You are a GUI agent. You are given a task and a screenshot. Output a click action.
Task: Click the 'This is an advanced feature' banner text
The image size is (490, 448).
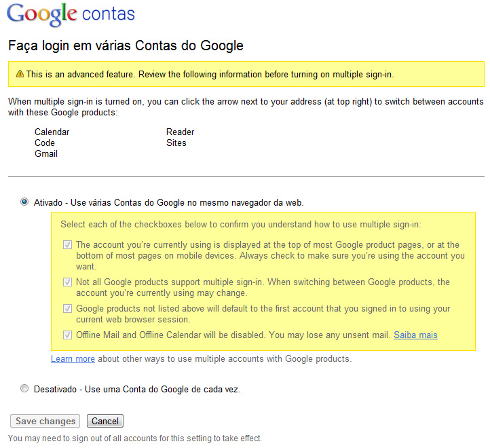click(x=210, y=74)
